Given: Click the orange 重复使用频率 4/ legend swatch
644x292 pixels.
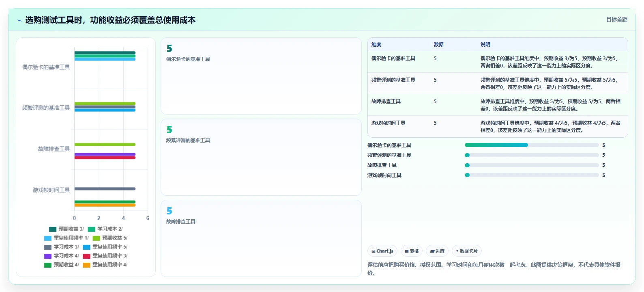Looking at the screenshot, I should [x=86, y=265].
